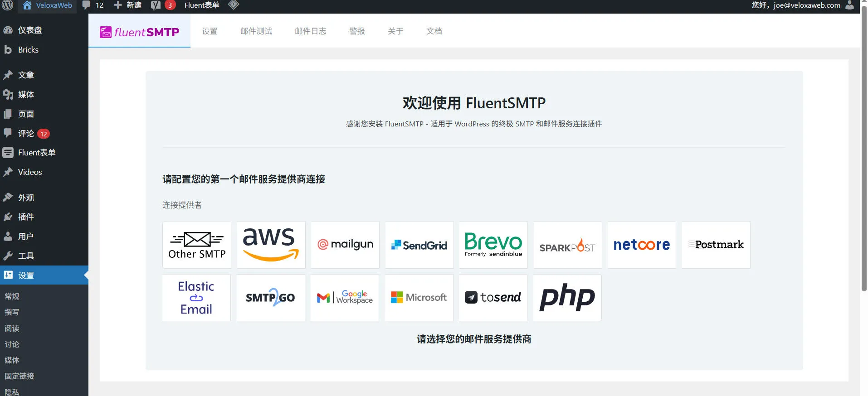
Task: Choose the SparkPost provider logo
Action: (x=567, y=245)
